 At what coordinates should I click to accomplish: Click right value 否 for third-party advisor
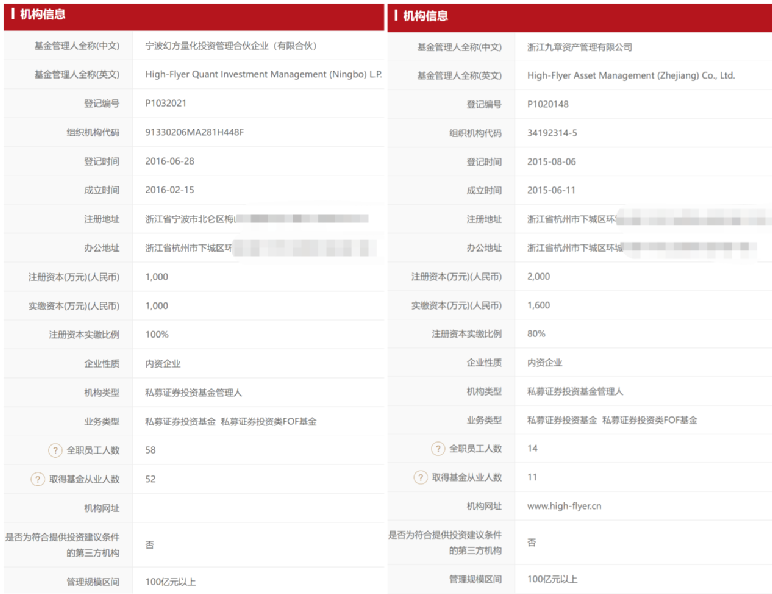click(x=532, y=542)
